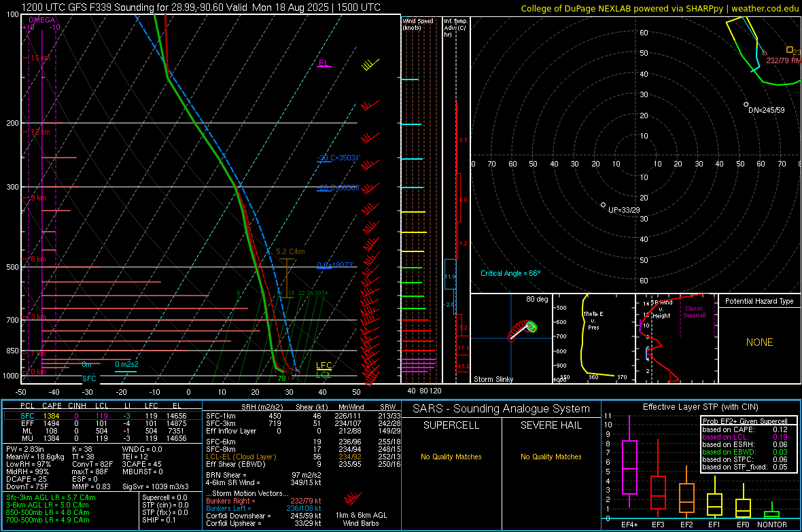Click the green NONTOR box plot
This screenshot has width=802, height=532.
click(x=772, y=511)
